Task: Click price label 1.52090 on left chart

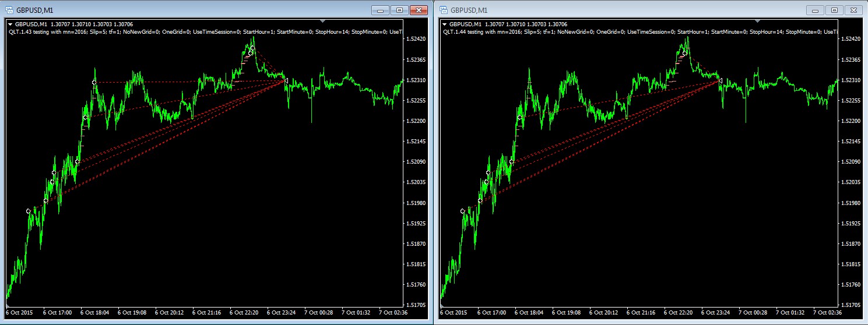Action: click(416, 162)
